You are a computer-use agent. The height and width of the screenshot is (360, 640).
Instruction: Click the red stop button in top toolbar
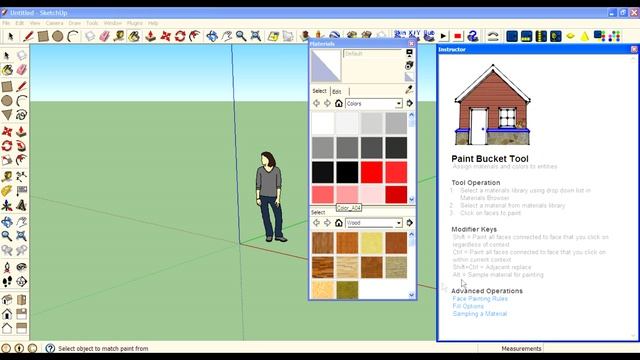[x=458, y=36]
